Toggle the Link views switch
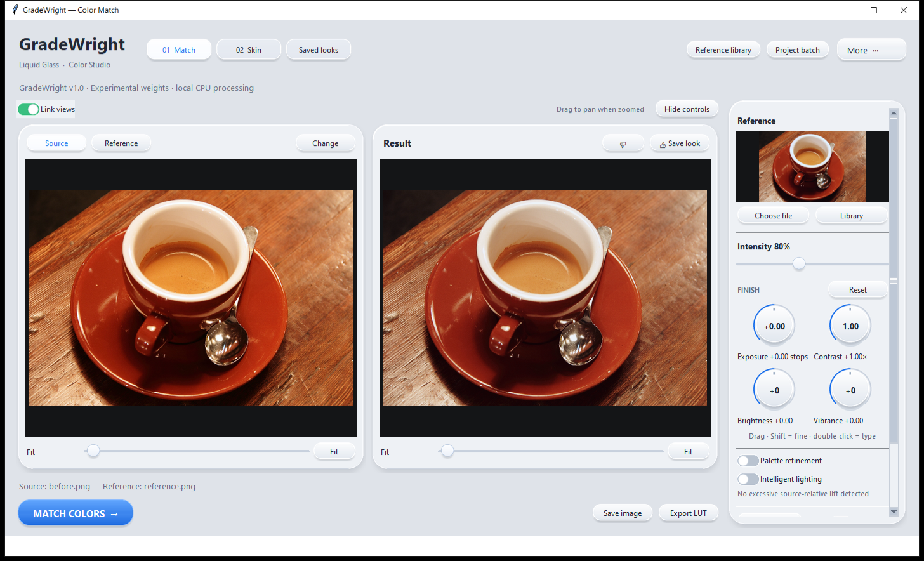 coord(29,109)
